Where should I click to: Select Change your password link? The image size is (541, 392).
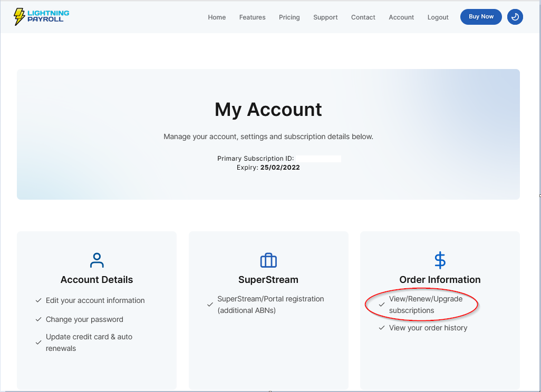point(84,319)
